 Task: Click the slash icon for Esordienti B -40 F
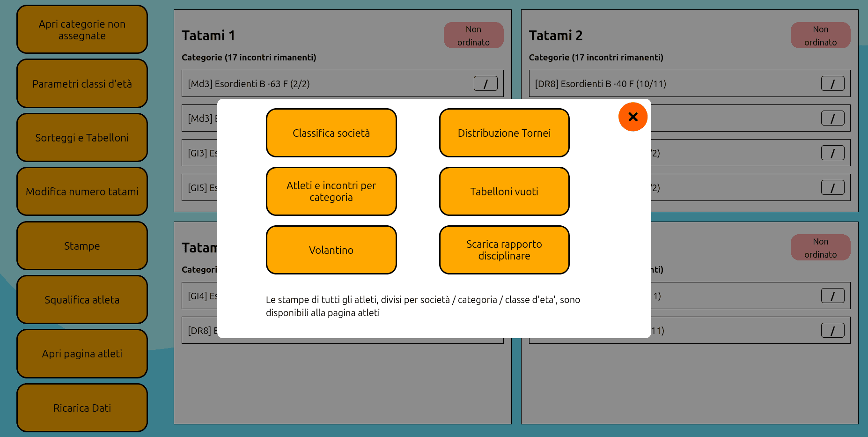click(832, 84)
